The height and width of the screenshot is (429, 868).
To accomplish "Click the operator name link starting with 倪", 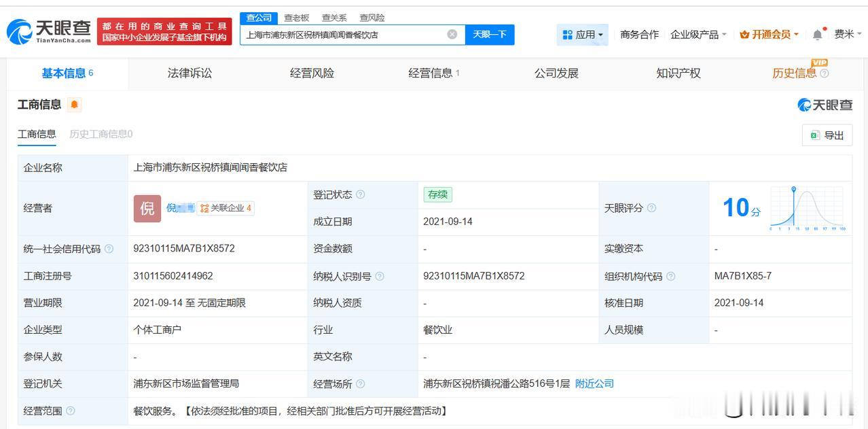I will (x=180, y=208).
